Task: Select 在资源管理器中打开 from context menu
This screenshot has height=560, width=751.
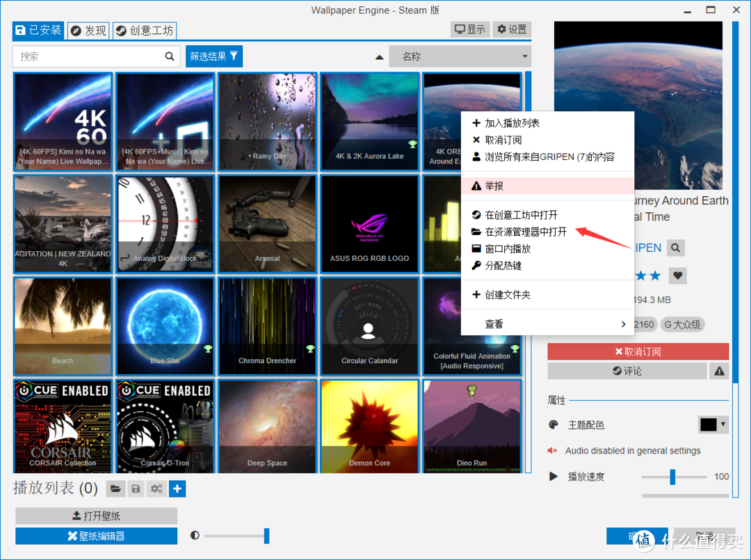Action: coord(526,232)
